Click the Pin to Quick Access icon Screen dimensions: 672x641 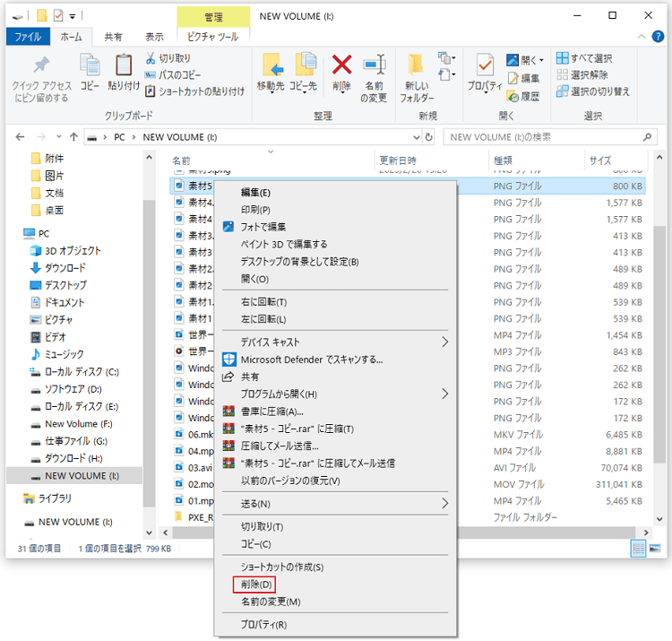41,65
